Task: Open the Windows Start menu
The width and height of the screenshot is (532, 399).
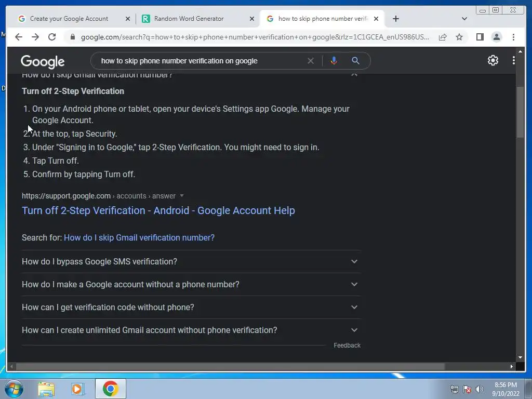Action: coord(14,389)
